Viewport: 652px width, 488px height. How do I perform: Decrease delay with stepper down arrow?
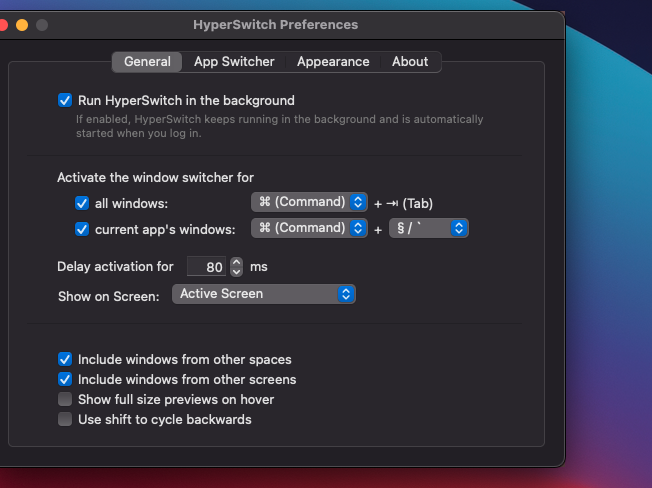click(x=237, y=271)
